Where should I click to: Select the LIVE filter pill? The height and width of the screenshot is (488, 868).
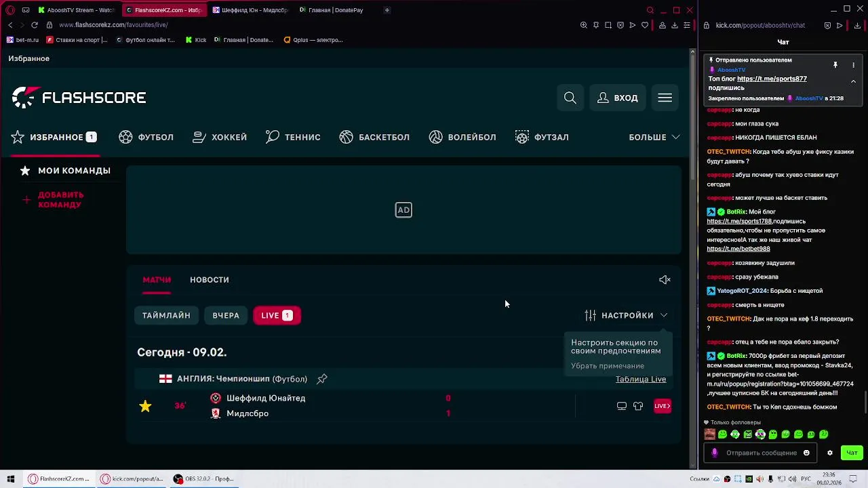click(277, 315)
